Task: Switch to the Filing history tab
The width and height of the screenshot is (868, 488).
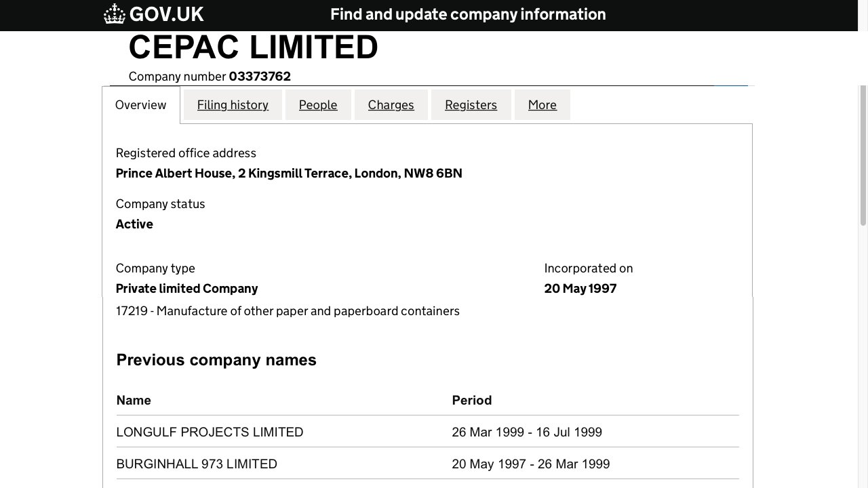Action: (233, 105)
